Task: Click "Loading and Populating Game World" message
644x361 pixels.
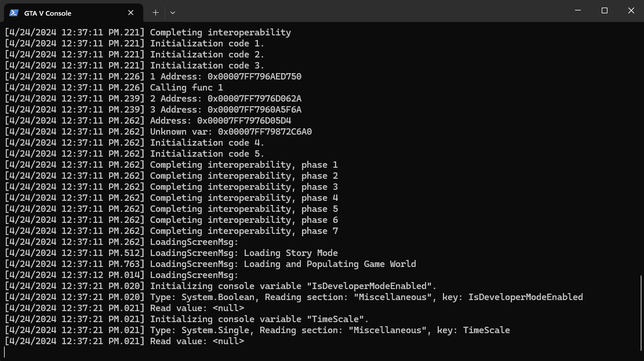Action: coord(330,264)
